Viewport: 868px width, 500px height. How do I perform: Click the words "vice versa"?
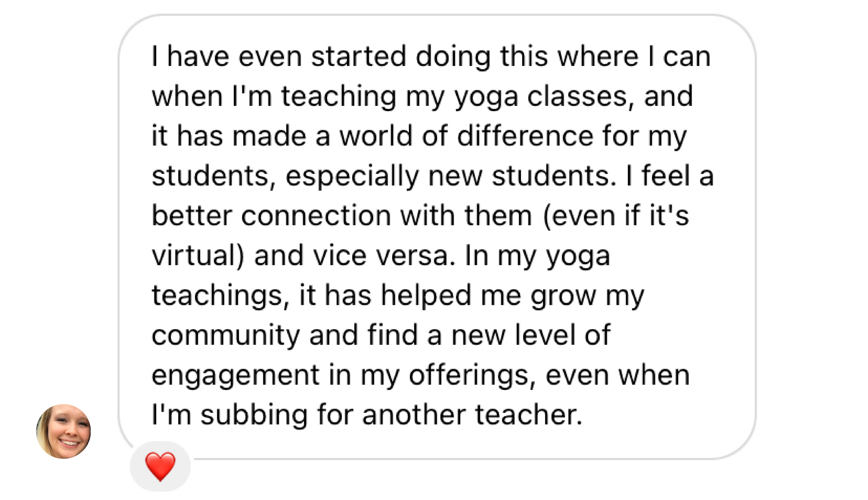(384, 256)
